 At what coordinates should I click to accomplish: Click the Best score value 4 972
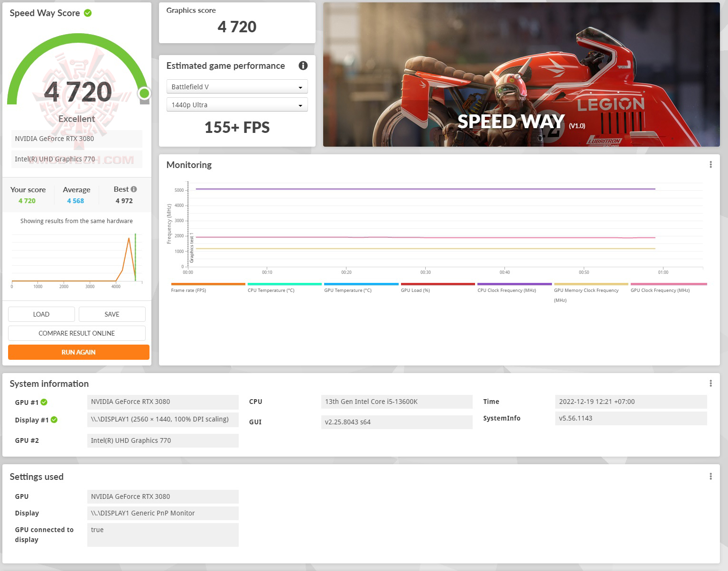pos(124,201)
